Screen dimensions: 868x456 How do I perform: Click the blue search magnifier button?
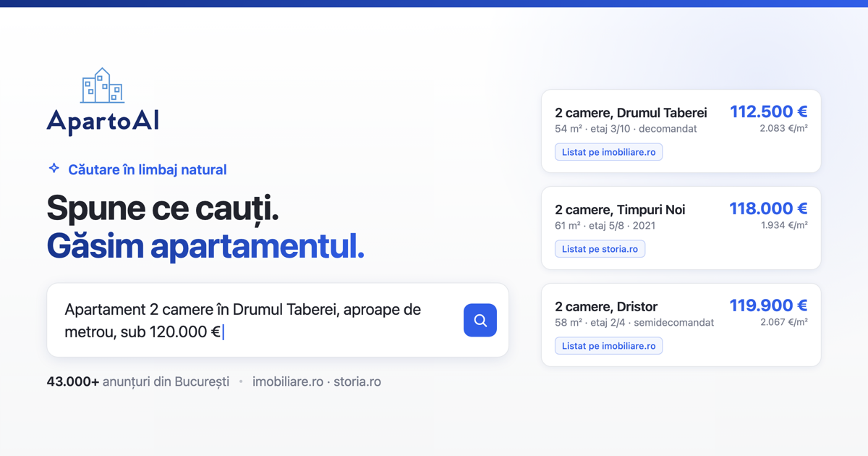coord(480,320)
